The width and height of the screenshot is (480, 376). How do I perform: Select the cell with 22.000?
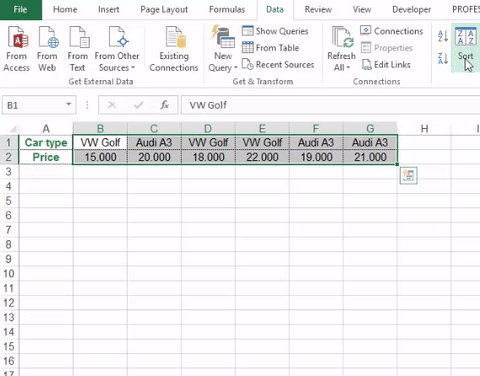[262, 157]
